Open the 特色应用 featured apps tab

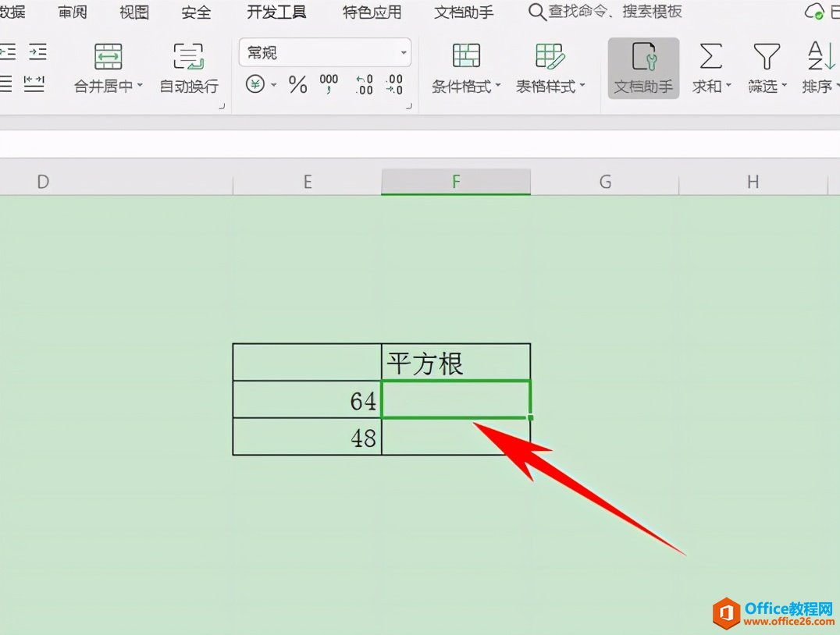372,12
